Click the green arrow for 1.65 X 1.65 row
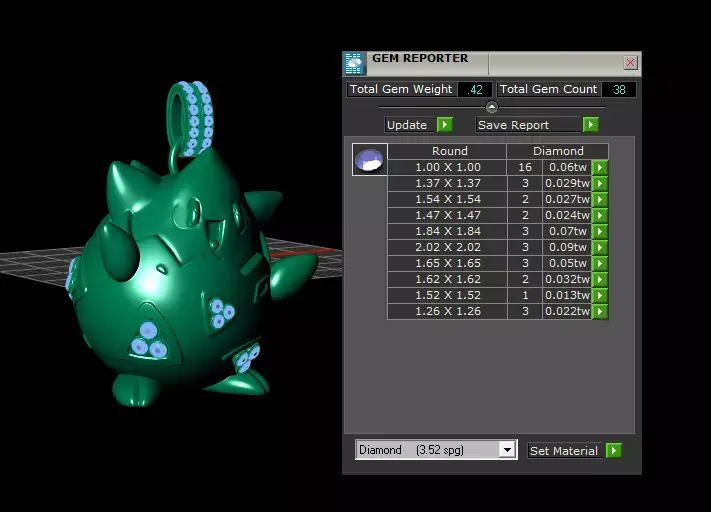Screen dimensions: 711x512 [600, 263]
